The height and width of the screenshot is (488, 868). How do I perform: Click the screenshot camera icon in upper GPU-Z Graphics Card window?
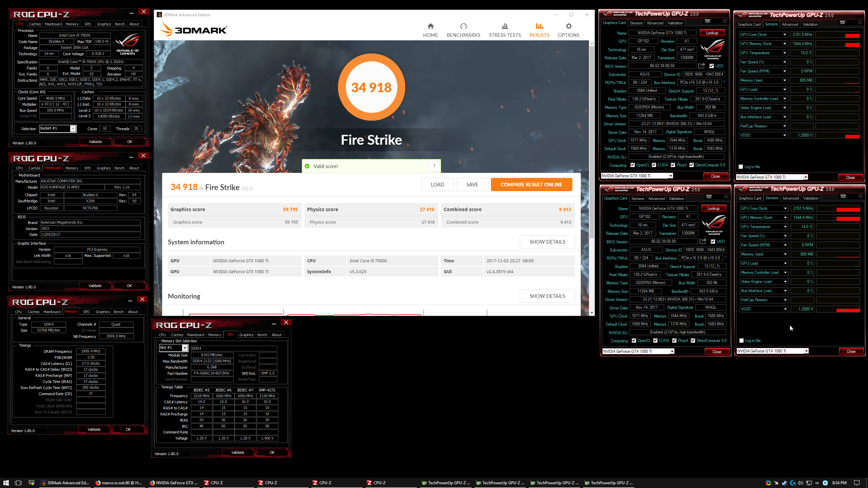pyautogui.click(x=708, y=21)
